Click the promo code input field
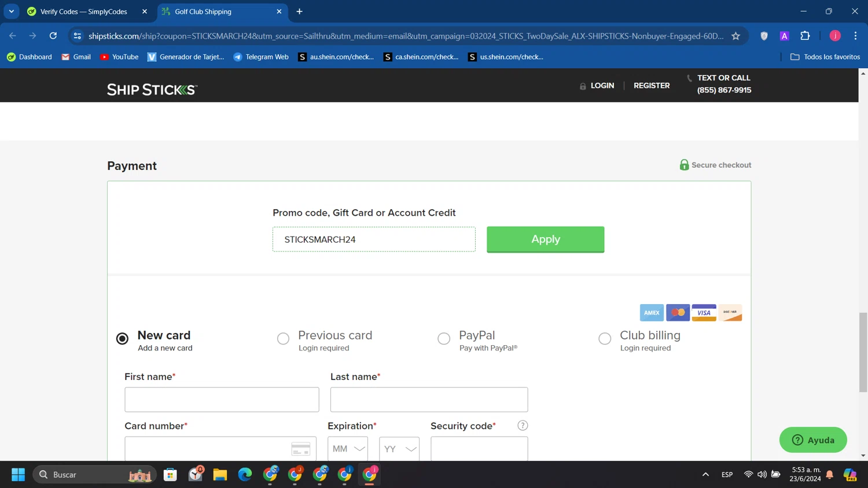 click(374, 239)
